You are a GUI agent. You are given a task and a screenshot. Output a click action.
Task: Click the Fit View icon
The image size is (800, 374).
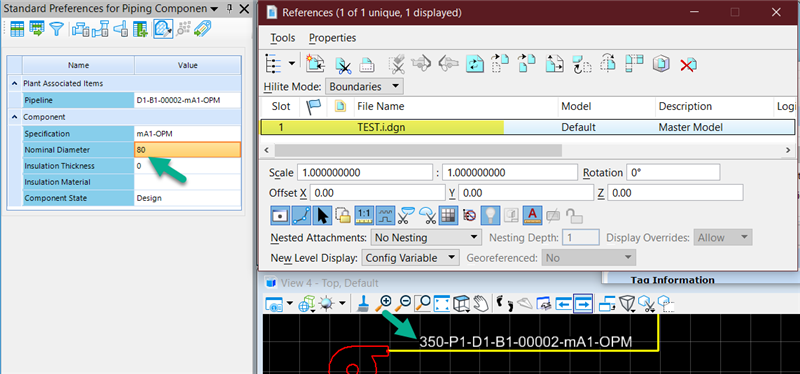[x=442, y=304]
